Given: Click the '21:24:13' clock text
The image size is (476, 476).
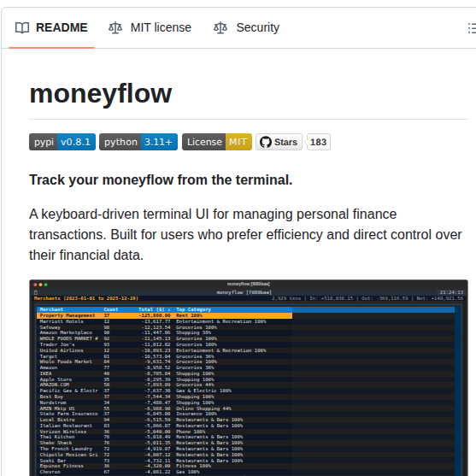Looking at the screenshot, I should click(451, 292).
